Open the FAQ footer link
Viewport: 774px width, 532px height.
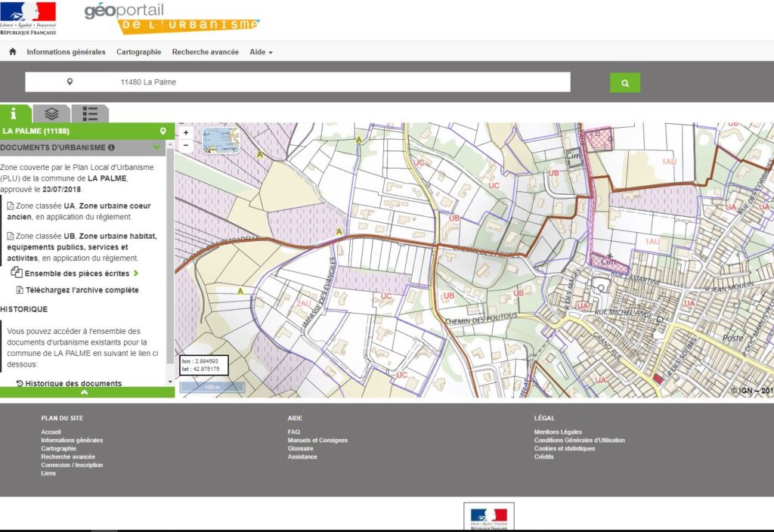click(294, 431)
